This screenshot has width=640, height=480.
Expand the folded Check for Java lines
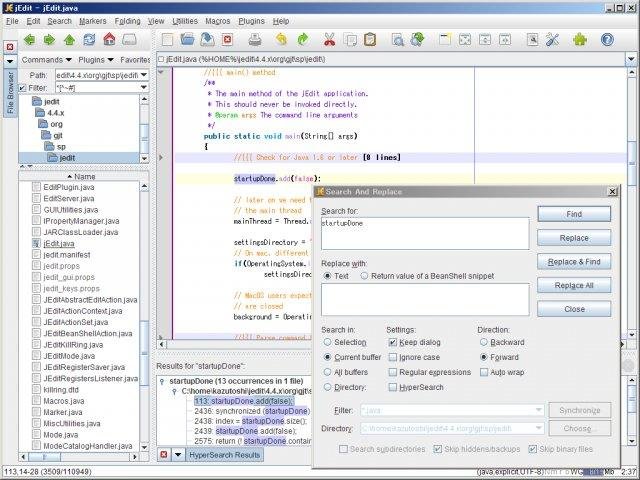coord(161,158)
